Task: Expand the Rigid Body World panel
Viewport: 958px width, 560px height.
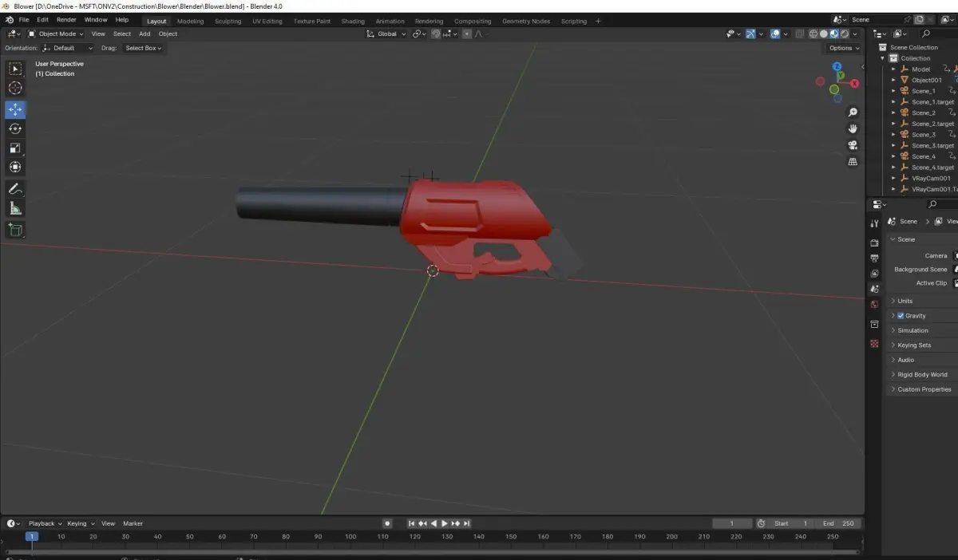Action: pos(922,375)
